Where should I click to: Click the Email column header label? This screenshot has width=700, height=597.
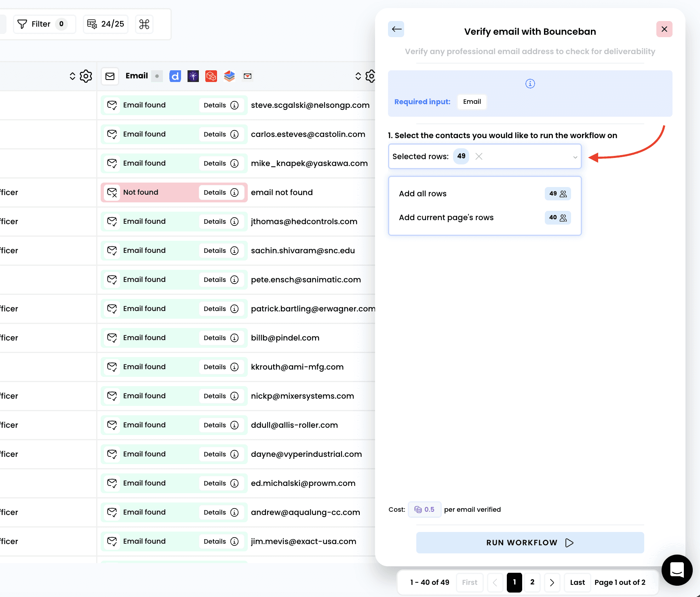click(137, 76)
